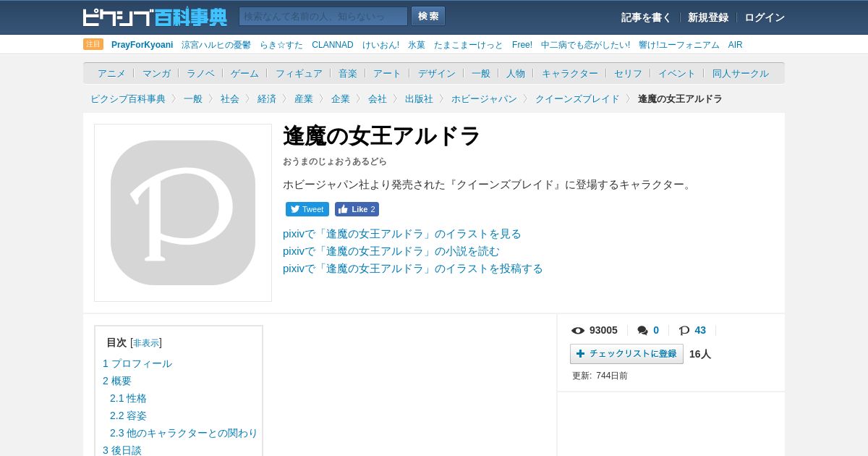This screenshot has width=868, height=456.
Task: Focus the article search input field
Action: tap(323, 16)
